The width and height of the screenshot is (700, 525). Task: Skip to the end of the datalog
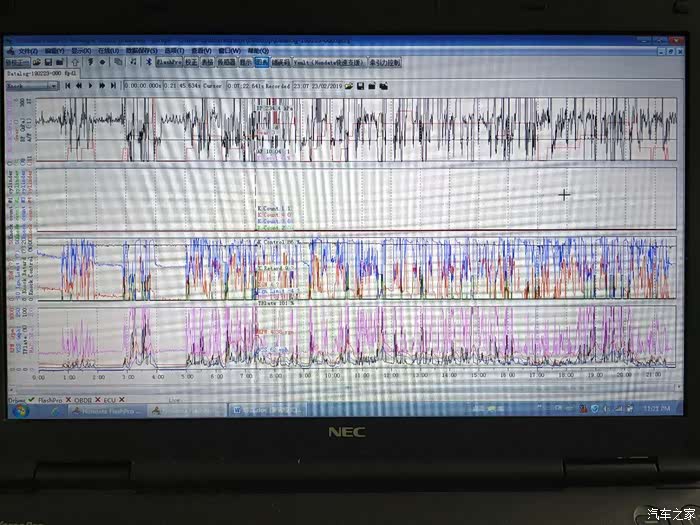pos(113,86)
